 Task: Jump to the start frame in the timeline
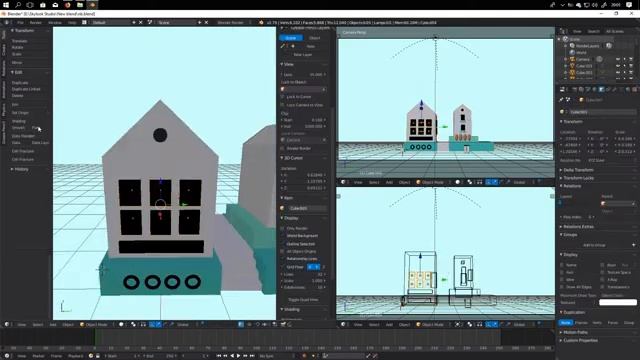tap(219, 356)
